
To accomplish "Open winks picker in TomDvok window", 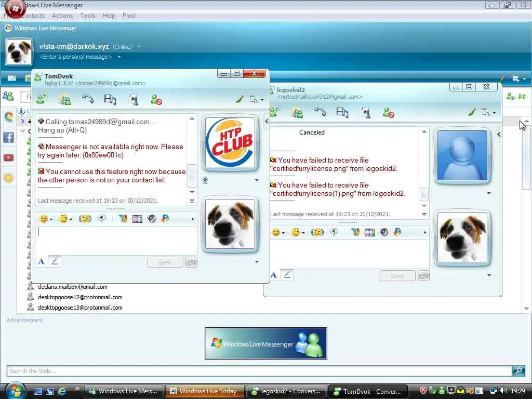I will 65,219.
